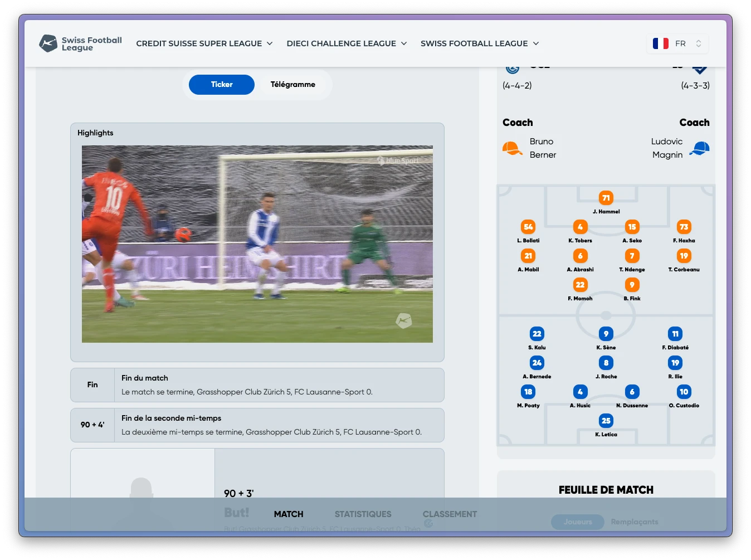Open the STATISTIQUES tab
The width and height of the screenshot is (751, 560).
(363, 514)
